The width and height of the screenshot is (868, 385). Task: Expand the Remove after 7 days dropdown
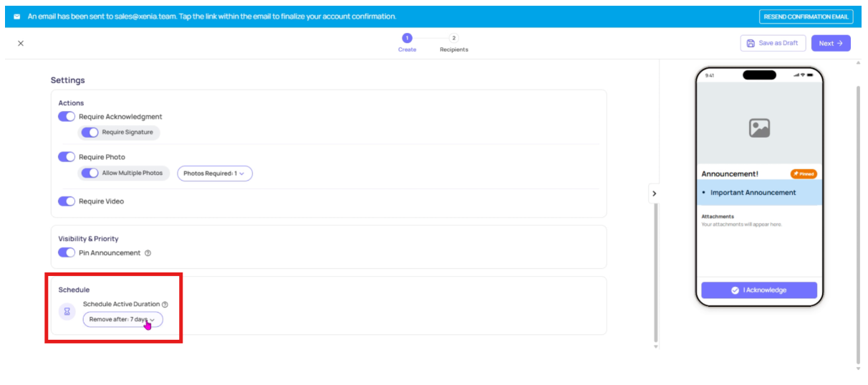coord(122,320)
